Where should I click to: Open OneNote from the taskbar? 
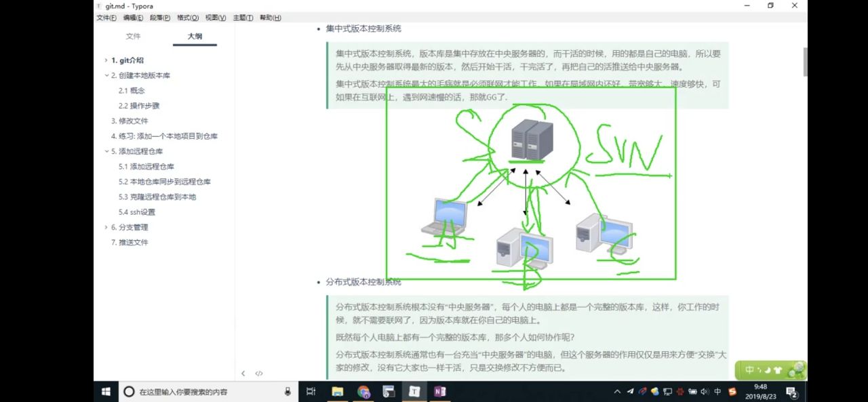tap(440, 391)
